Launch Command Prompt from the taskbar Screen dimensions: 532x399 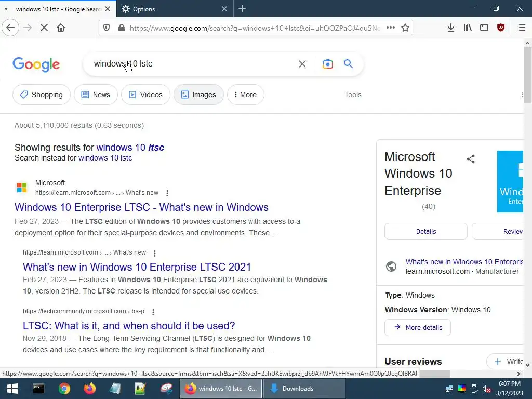38,389
